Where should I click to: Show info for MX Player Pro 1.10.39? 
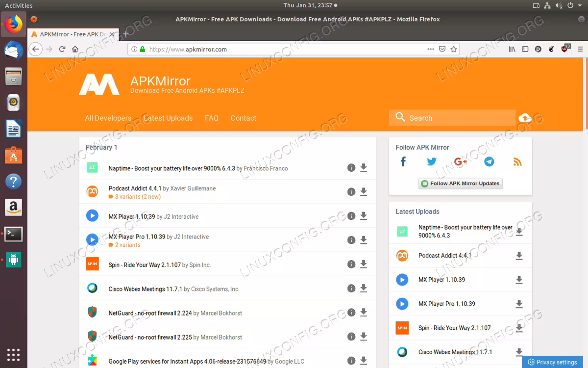[x=351, y=240]
